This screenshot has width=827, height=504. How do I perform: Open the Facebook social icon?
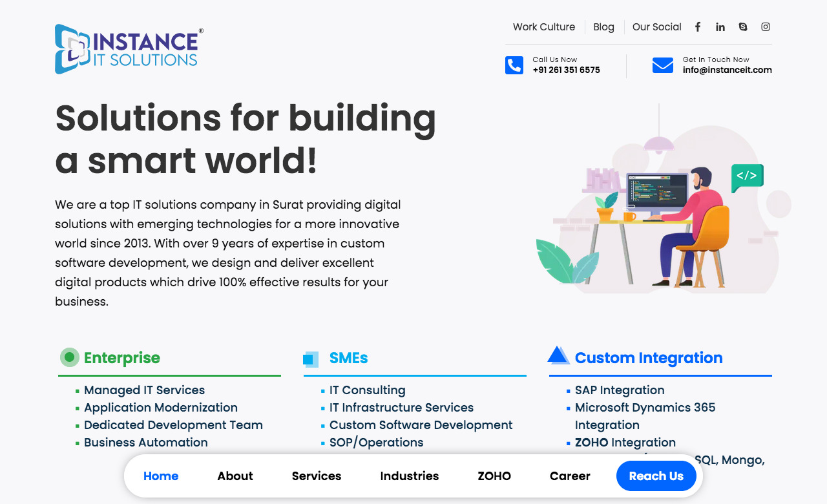pos(698,27)
